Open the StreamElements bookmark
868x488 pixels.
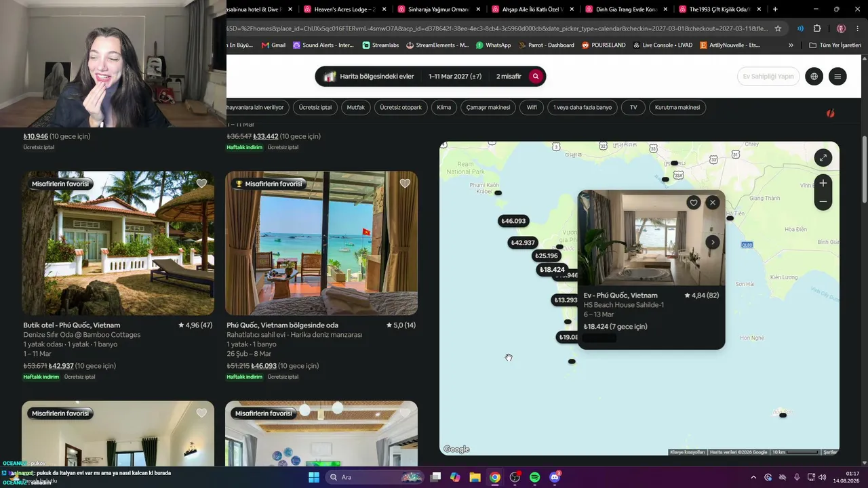pos(437,45)
